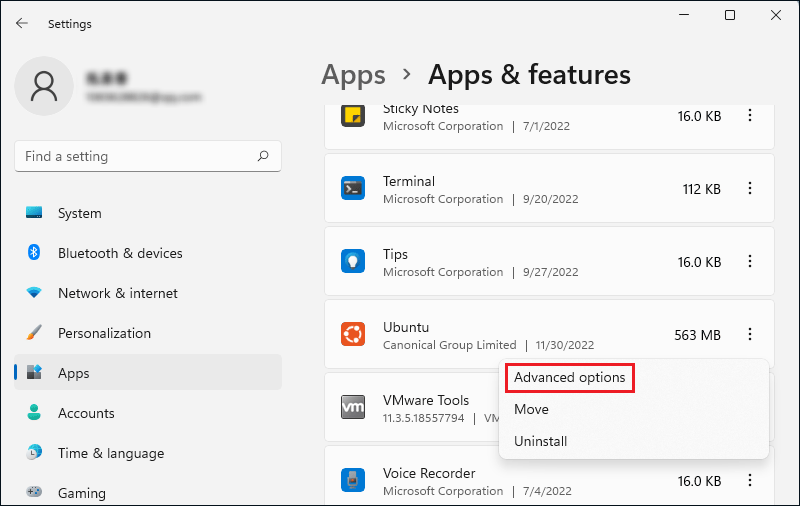Open Gaming settings

coord(148,493)
